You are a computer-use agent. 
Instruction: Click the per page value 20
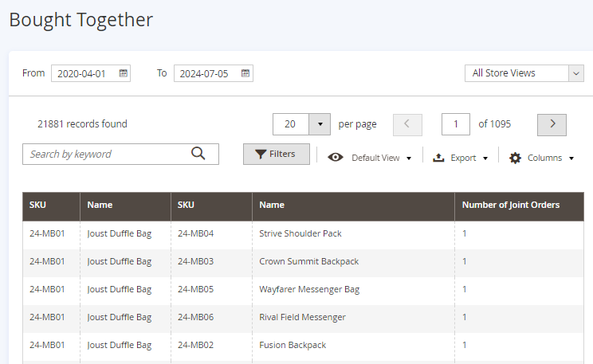tap(290, 124)
